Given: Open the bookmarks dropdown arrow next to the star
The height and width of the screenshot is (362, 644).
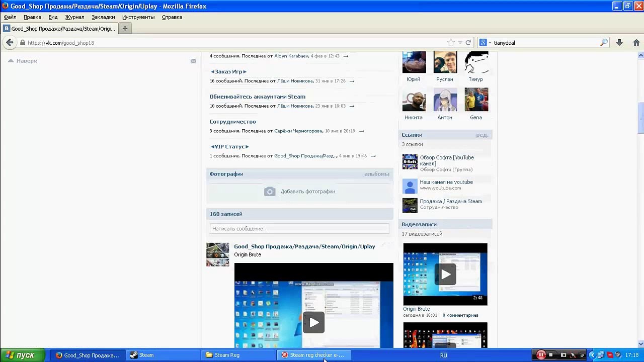Looking at the screenshot, I should point(460,43).
